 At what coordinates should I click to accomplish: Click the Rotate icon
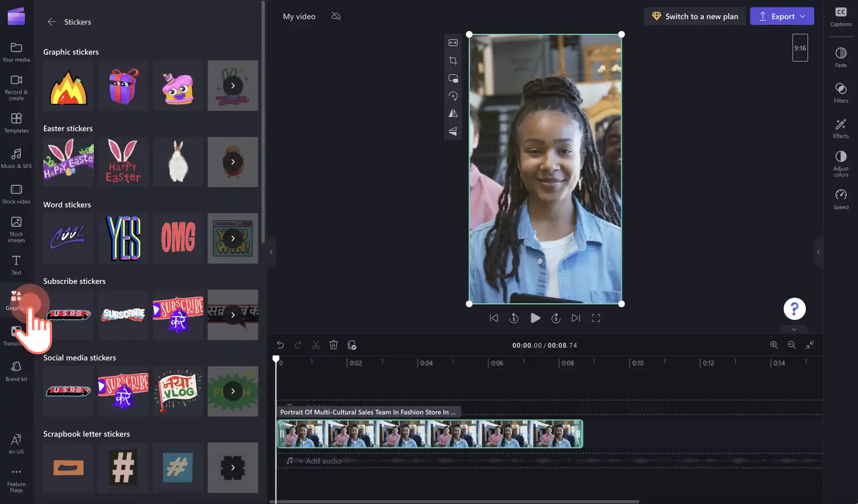click(x=453, y=96)
